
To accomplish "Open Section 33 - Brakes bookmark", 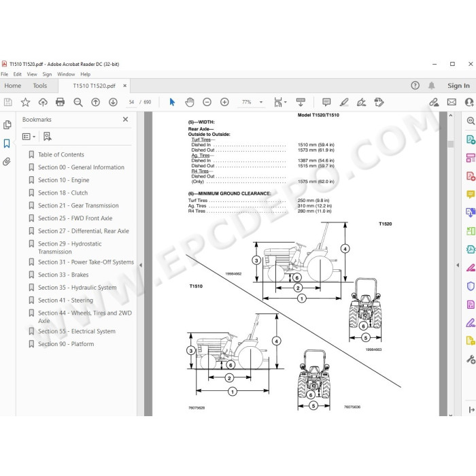I will click(63, 275).
